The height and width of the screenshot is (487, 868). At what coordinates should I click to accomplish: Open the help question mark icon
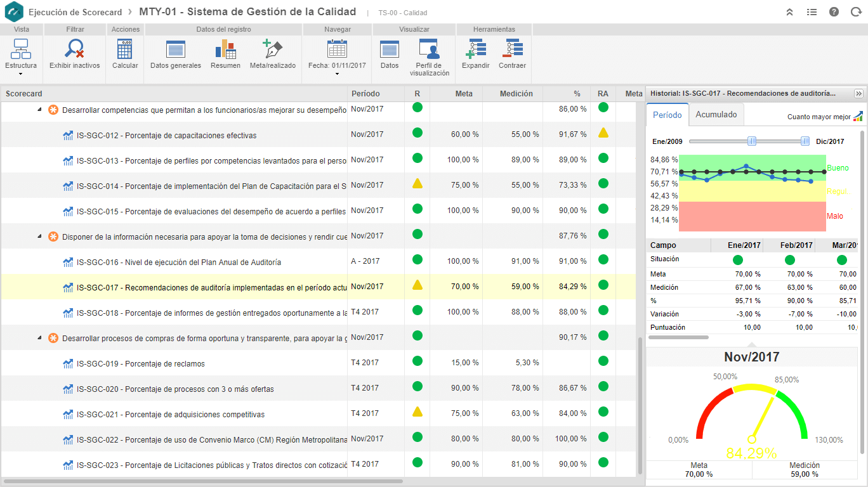pyautogui.click(x=834, y=12)
